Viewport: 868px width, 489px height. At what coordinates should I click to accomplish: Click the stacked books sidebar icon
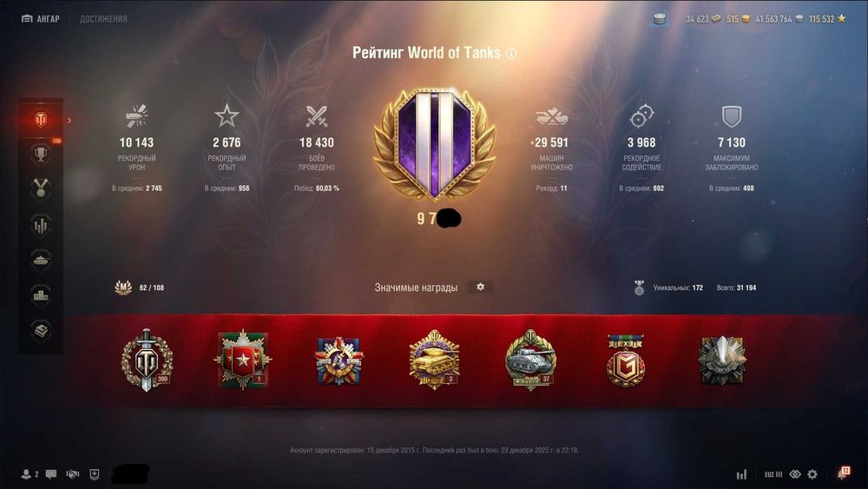click(41, 331)
